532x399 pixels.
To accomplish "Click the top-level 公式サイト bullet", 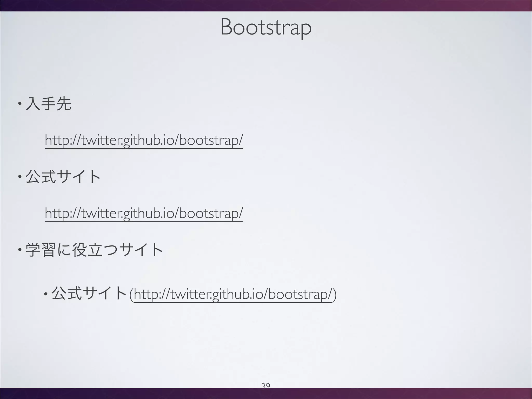I will (63, 177).
